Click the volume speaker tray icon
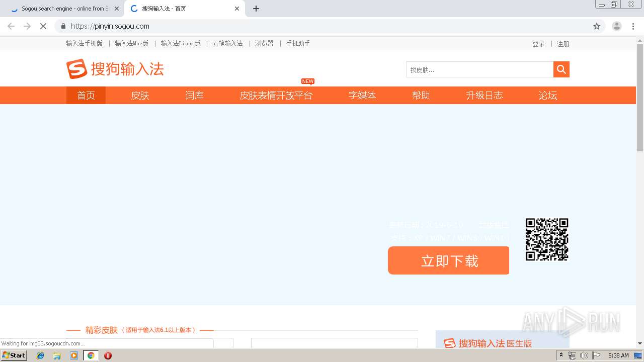 click(584, 355)
